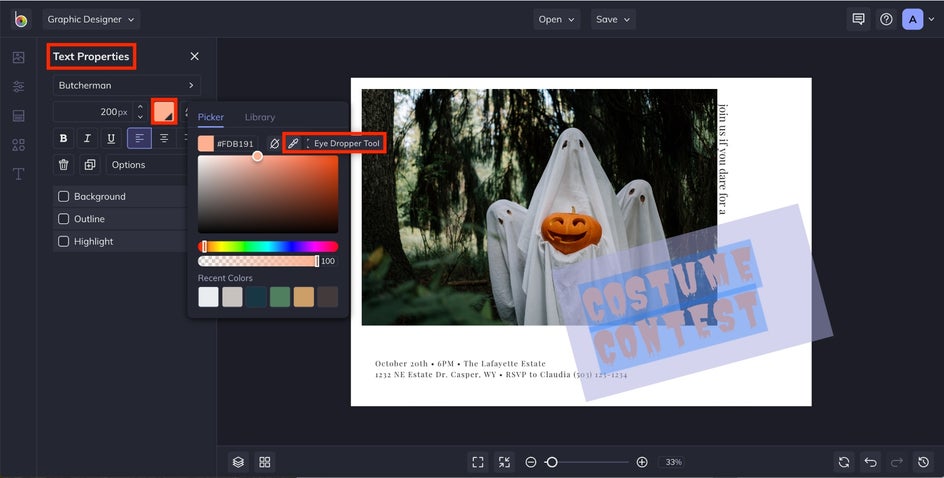Click the Eye Dropper tool icon
944x478 pixels.
293,144
